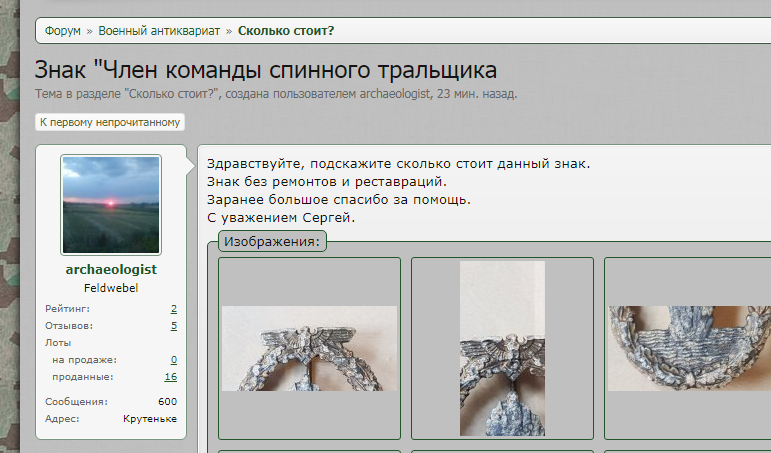Go to the Сколько стоит? breadcrumb
The width and height of the screenshot is (771, 453).
[x=286, y=30]
